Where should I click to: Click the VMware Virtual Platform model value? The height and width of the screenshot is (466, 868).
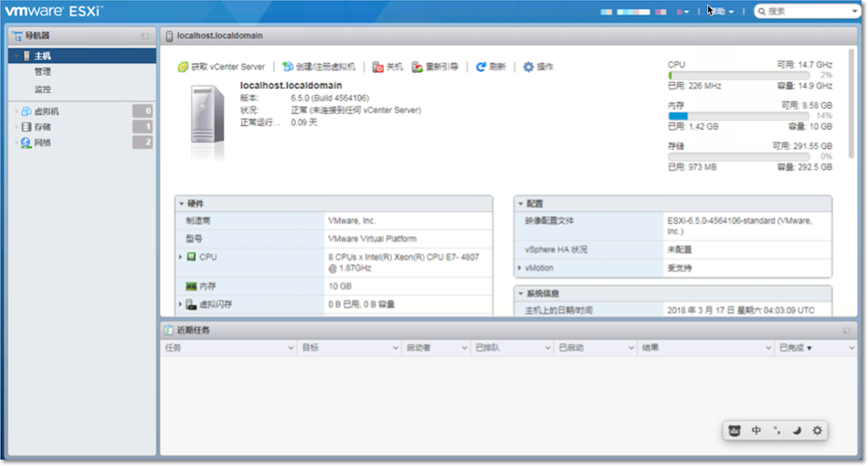click(372, 239)
